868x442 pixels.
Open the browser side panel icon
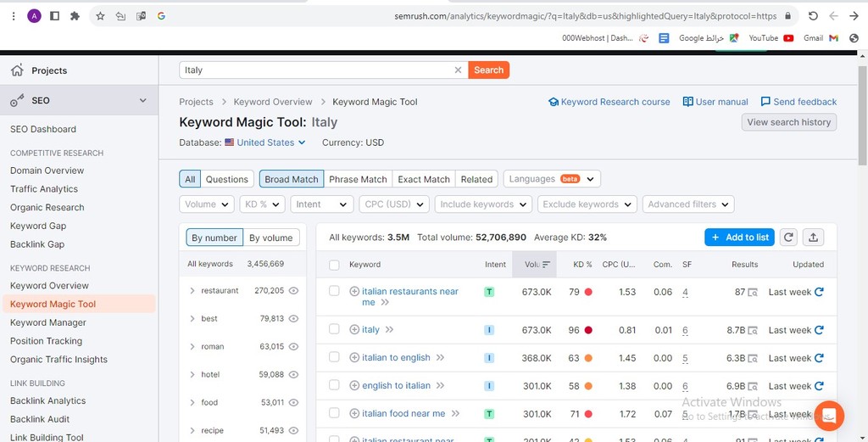(54, 16)
